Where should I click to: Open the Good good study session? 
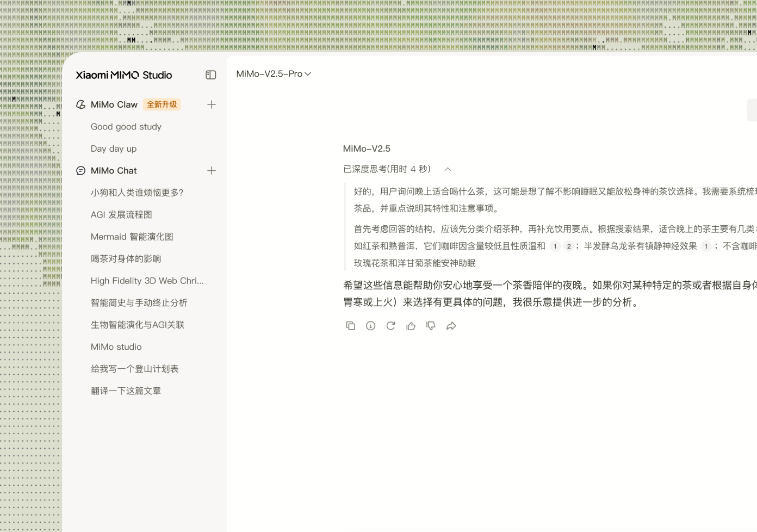pos(126,127)
